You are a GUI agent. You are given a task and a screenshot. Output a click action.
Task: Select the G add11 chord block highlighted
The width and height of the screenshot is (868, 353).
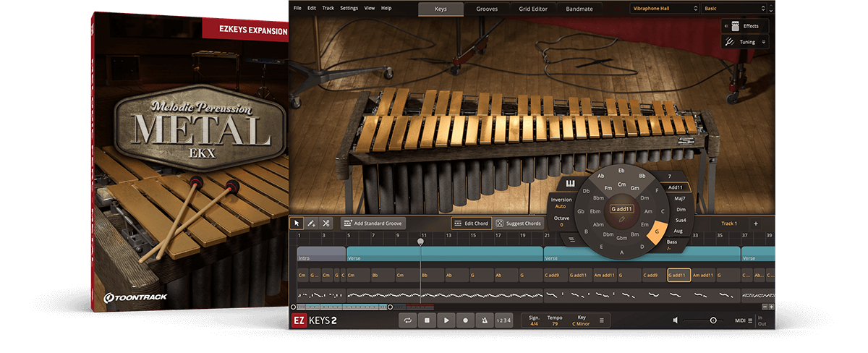coord(678,276)
